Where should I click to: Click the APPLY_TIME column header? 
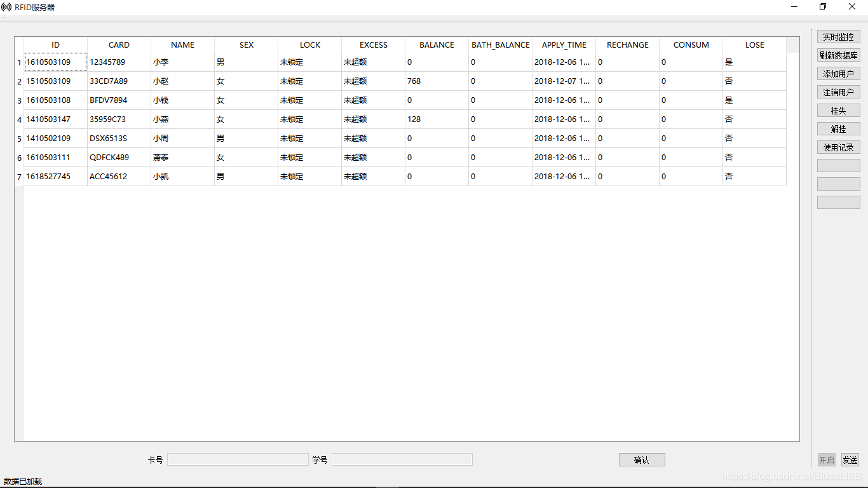(x=564, y=44)
